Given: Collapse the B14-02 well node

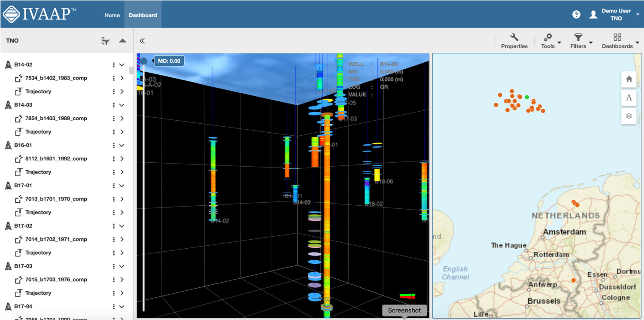Looking at the screenshot, I should (122, 65).
